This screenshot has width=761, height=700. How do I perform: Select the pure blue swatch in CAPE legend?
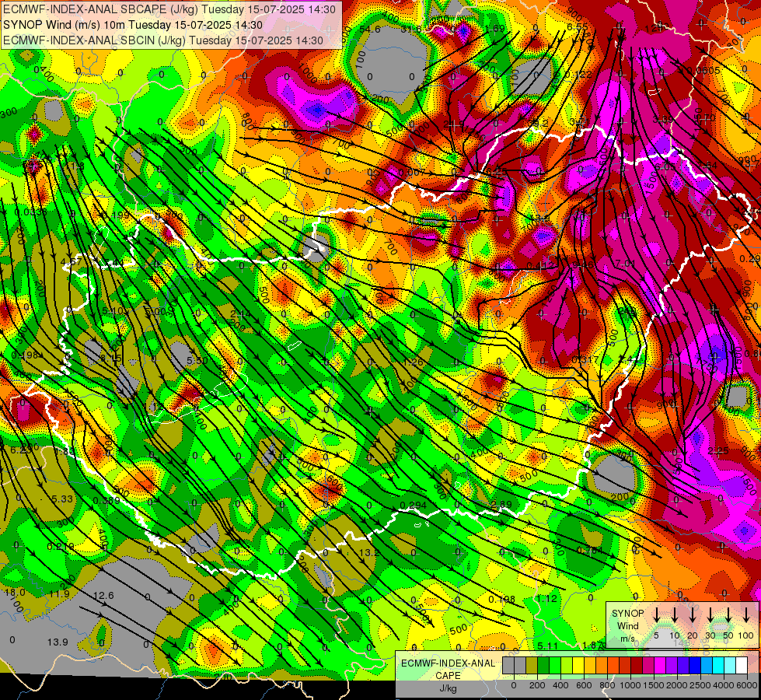pyautogui.click(x=694, y=666)
